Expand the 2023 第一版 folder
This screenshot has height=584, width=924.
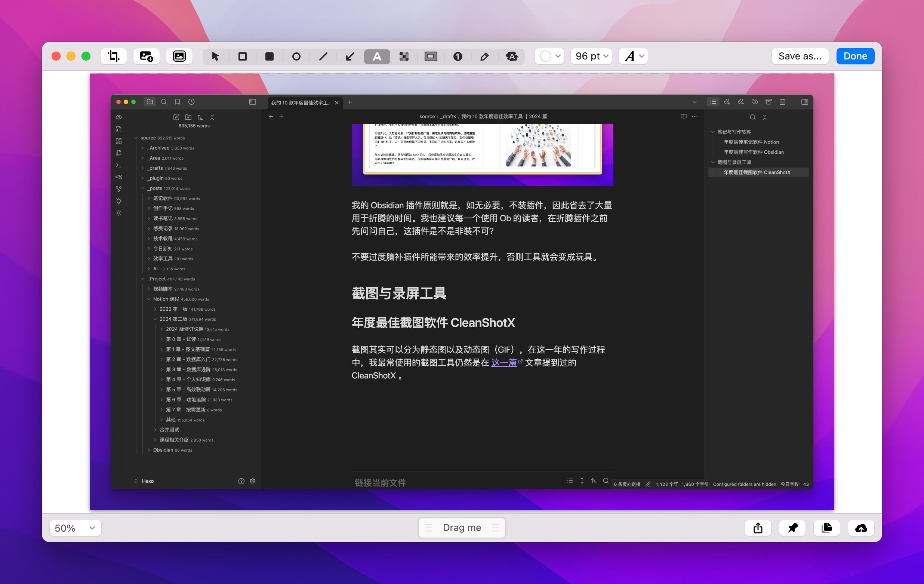[155, 309]
